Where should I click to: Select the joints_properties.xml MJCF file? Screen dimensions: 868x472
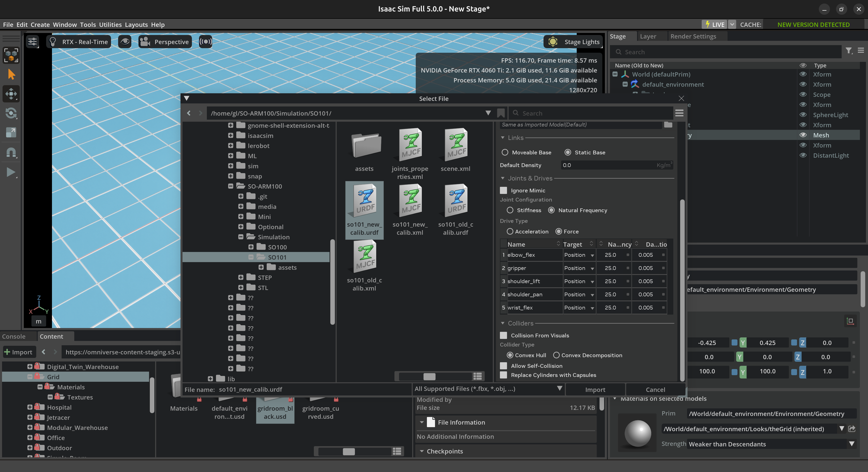[410, 154]
